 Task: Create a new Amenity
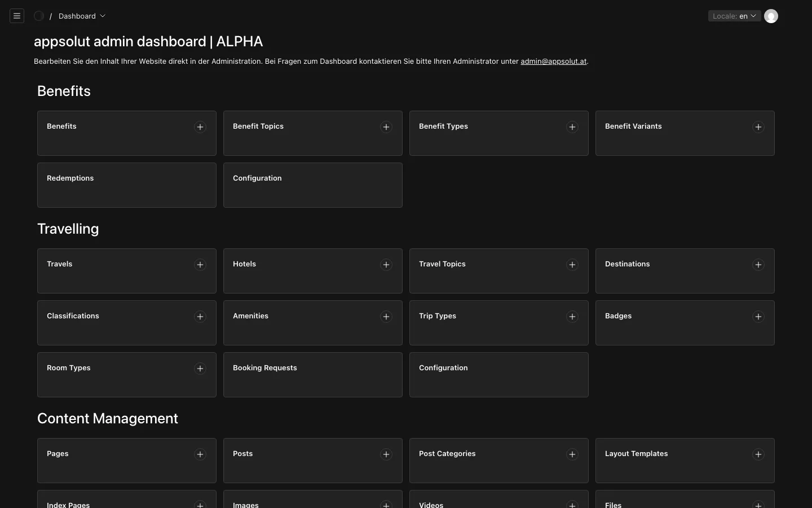point(386,317)
